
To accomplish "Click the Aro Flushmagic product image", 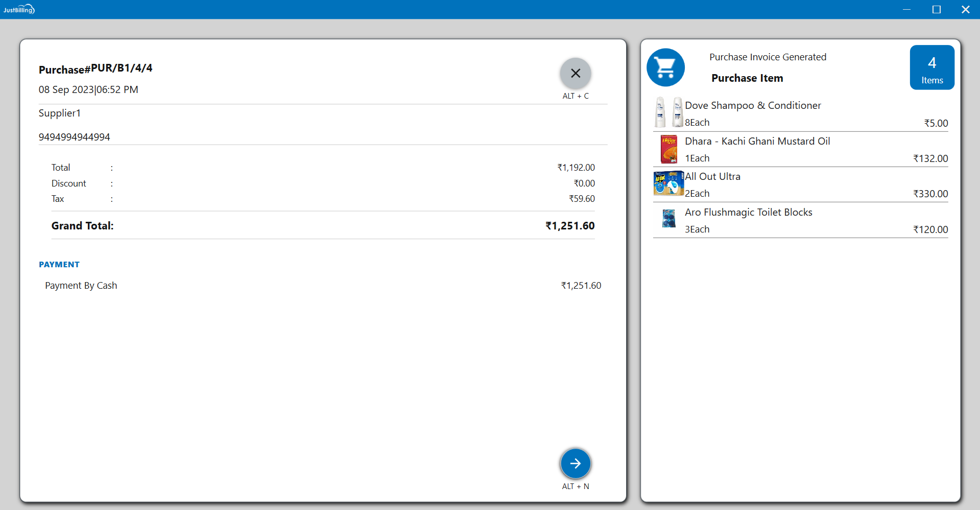I will pos(668,219).
